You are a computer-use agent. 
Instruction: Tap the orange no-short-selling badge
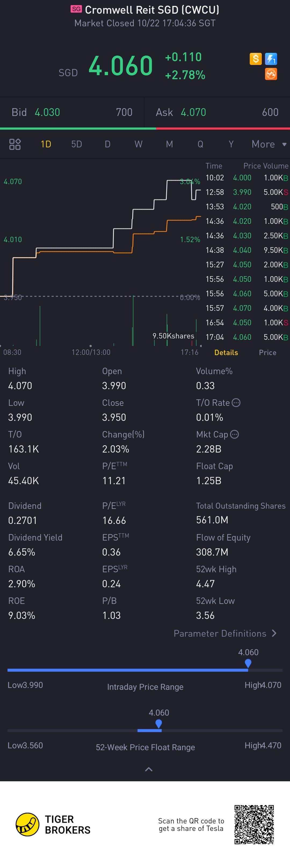pyautogui.click(x=271, y=74)
